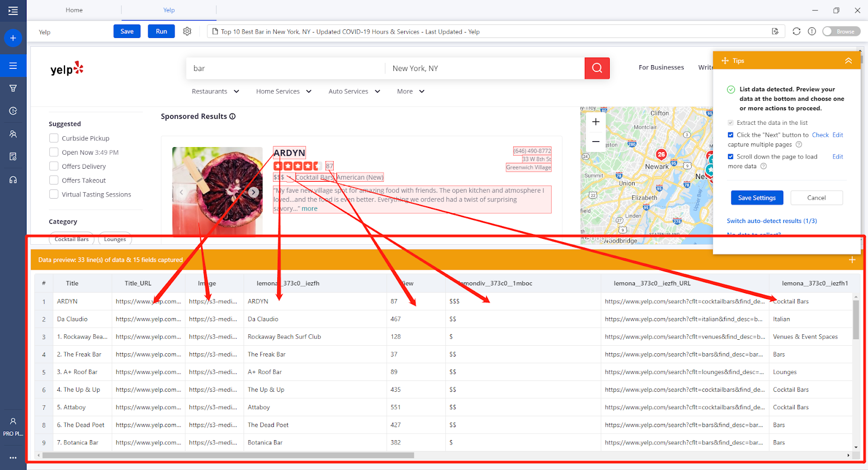
Task: Toggle Extract the data in the list checkbox
Action: (731, 123)
